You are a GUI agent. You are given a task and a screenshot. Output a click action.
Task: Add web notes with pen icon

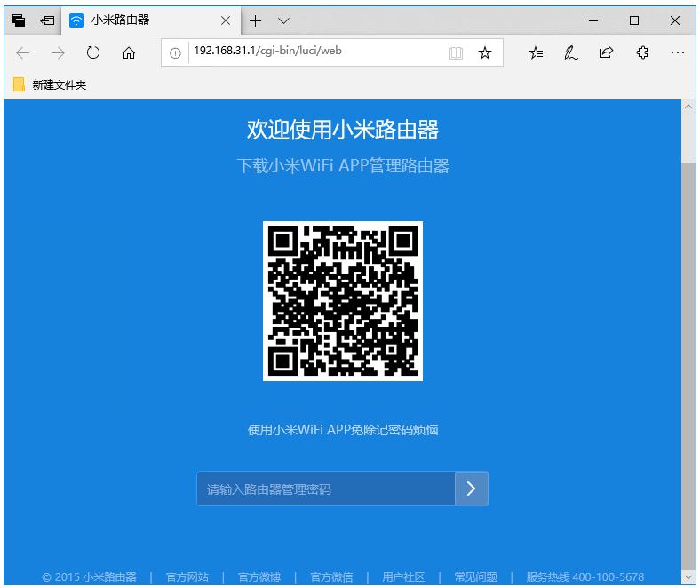pyautogui.click(x=571, y=53)
